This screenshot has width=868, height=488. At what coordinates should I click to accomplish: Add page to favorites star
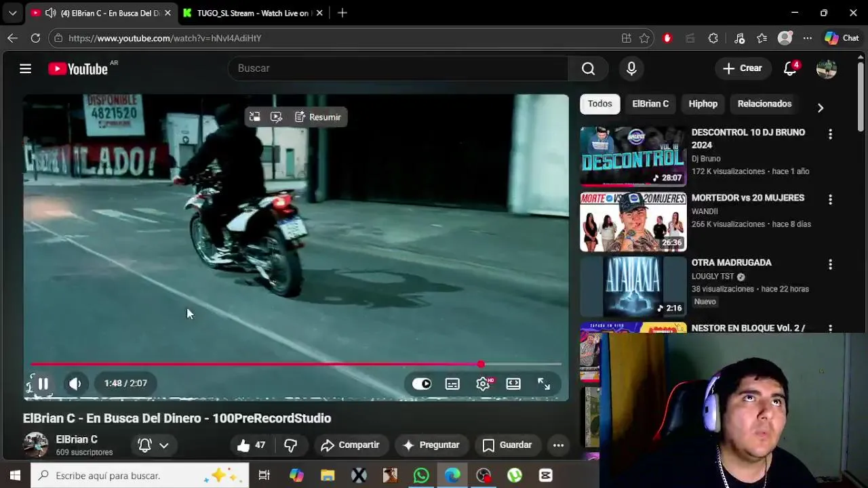pyautogui.click(x=644, y=39)
